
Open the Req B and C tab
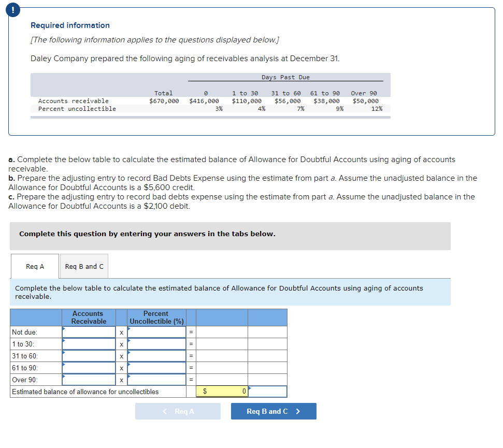[x=84, y=267]
